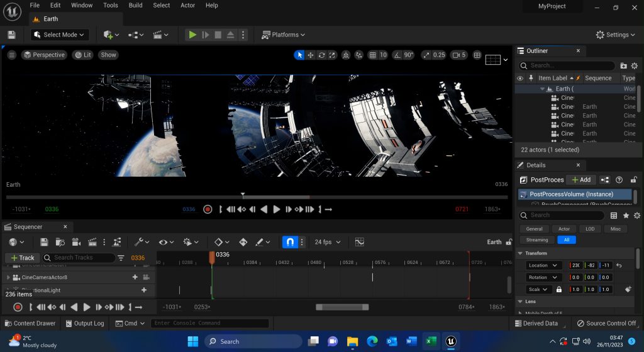Viewport: 644px width, 352px height.
Task: Open the Cinematics toolbar menu
Action: 160,35
